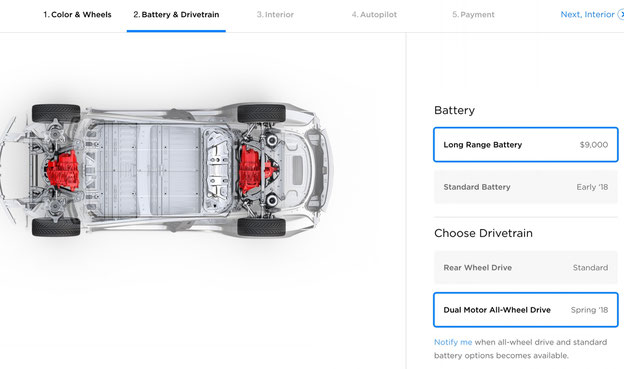Click the Next arrow circle icon
624x369 pixels.
click(621, 14)
